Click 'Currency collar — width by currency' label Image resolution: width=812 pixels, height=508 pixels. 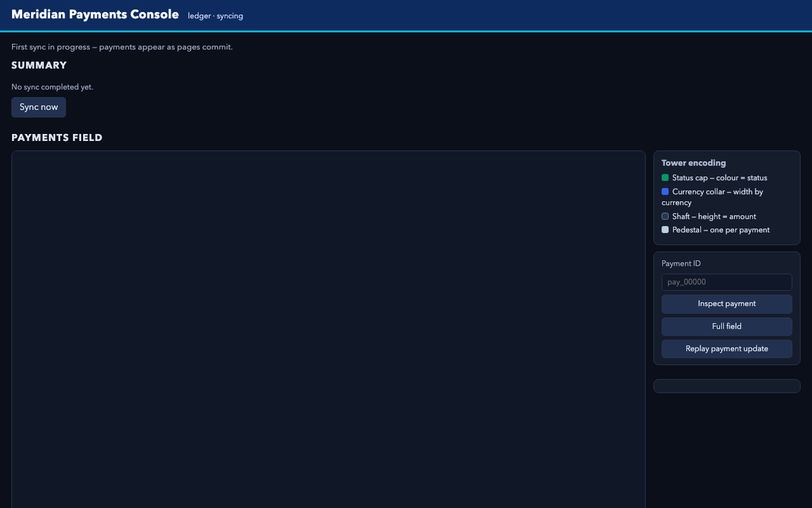713,197
